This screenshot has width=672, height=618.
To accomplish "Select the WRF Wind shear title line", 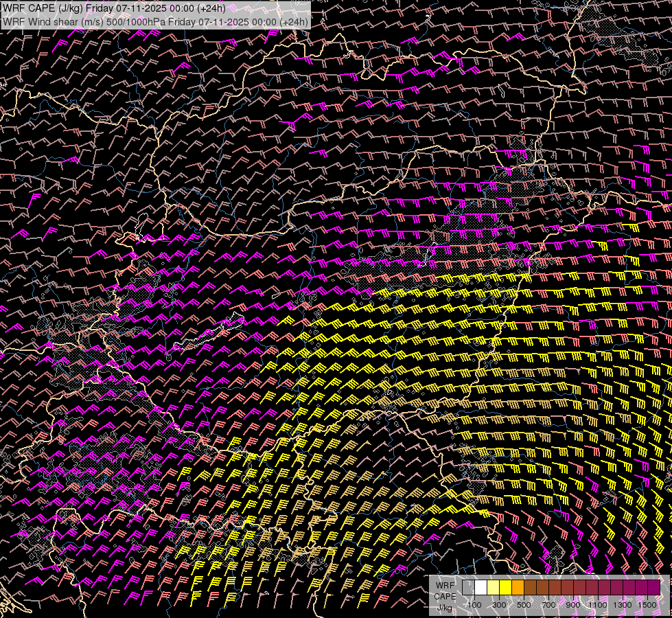I will (155, 21).
